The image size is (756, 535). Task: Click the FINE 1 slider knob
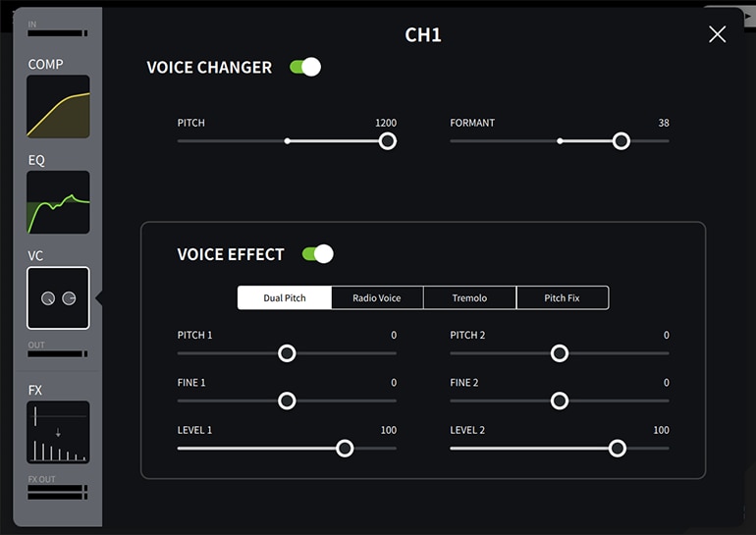287,401
